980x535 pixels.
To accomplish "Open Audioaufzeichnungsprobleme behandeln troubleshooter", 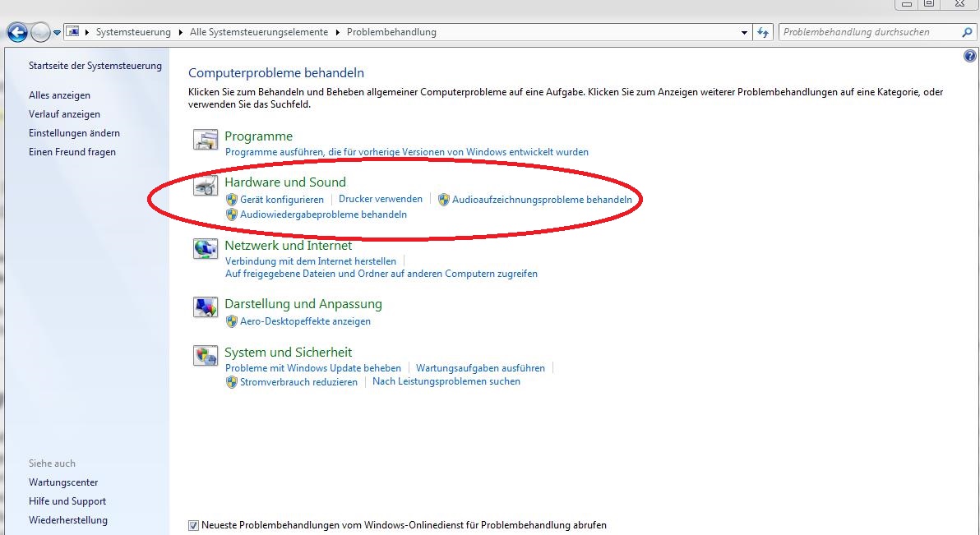I will (x=542, y=200).
